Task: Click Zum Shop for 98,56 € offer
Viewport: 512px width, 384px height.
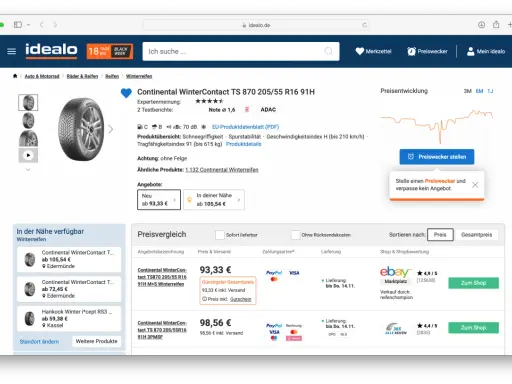Action: click(473, 328)
